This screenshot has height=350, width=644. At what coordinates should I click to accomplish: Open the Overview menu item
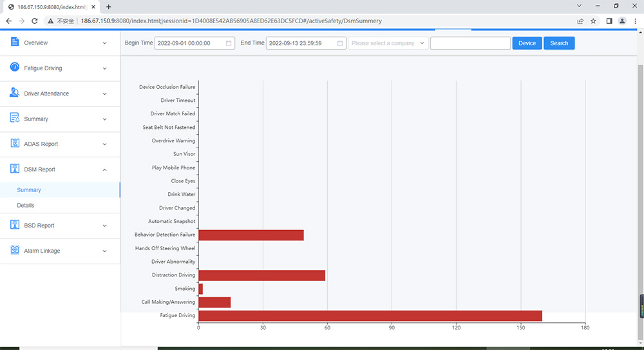tap(60, 43)
